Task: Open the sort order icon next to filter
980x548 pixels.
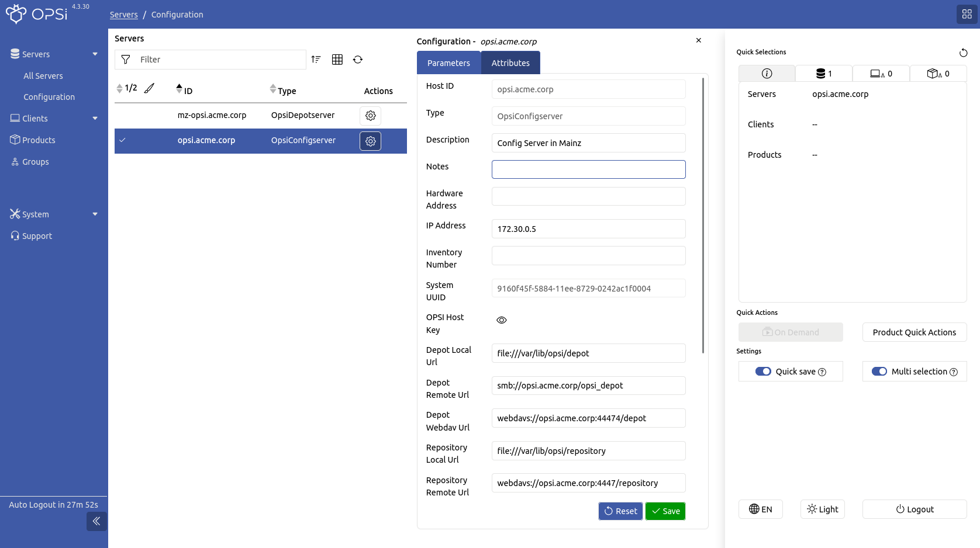Action: click(316, 60)
